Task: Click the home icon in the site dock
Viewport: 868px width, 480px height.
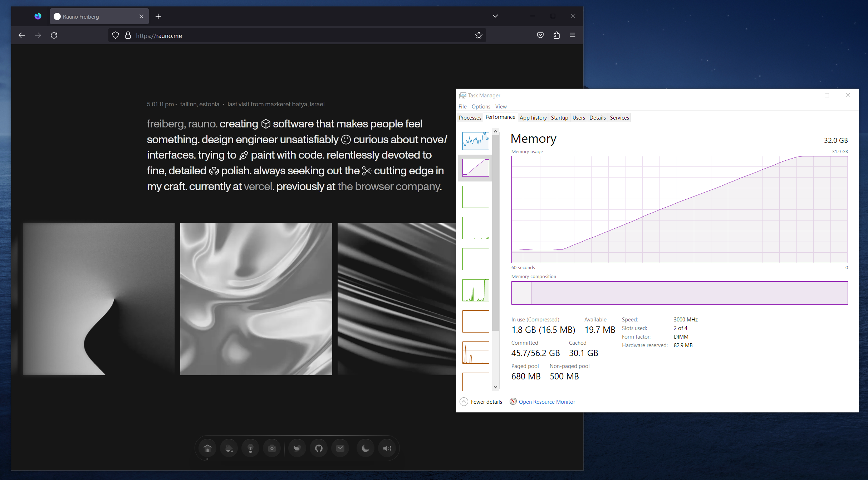Action: [207, 448]
